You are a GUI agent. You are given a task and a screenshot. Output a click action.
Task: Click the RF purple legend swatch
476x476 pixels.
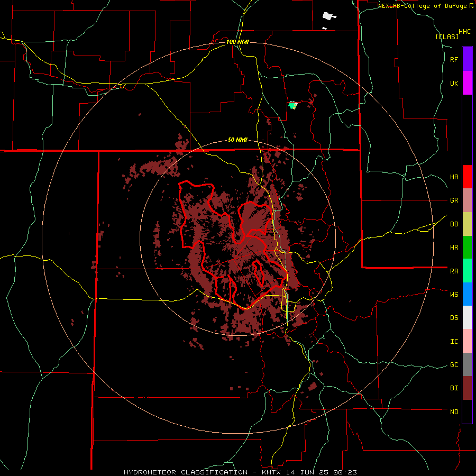[467, 59]
